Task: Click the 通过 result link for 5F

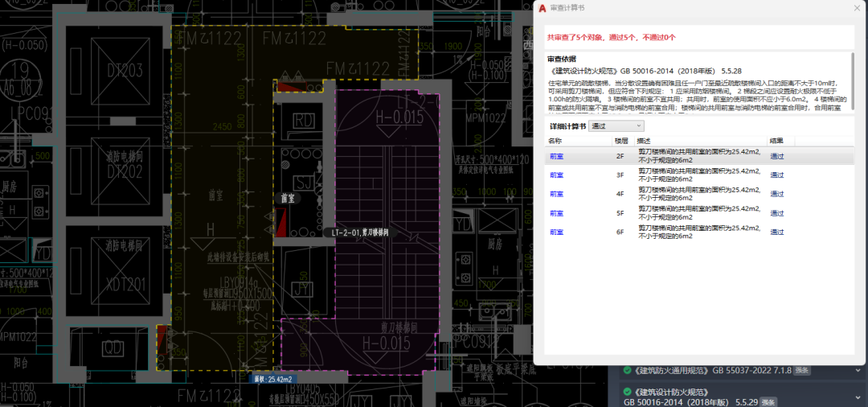Action: pyautogui.click(x=777, y=213)
